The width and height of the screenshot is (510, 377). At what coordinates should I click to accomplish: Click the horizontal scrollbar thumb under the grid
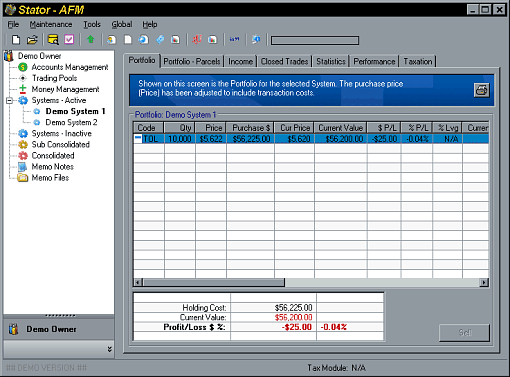coord(213,283)
